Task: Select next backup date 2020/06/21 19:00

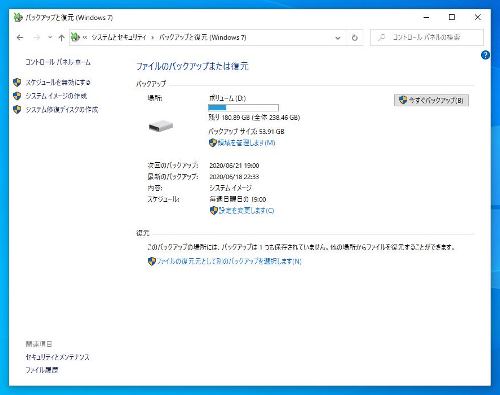Action: [234, 165]
